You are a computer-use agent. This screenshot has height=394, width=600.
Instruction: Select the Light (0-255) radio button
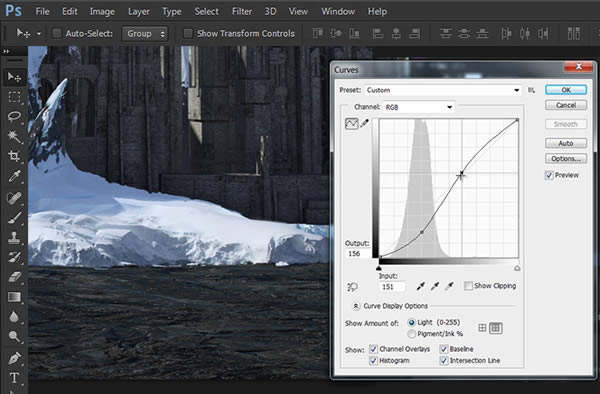[x=411, y=322]
